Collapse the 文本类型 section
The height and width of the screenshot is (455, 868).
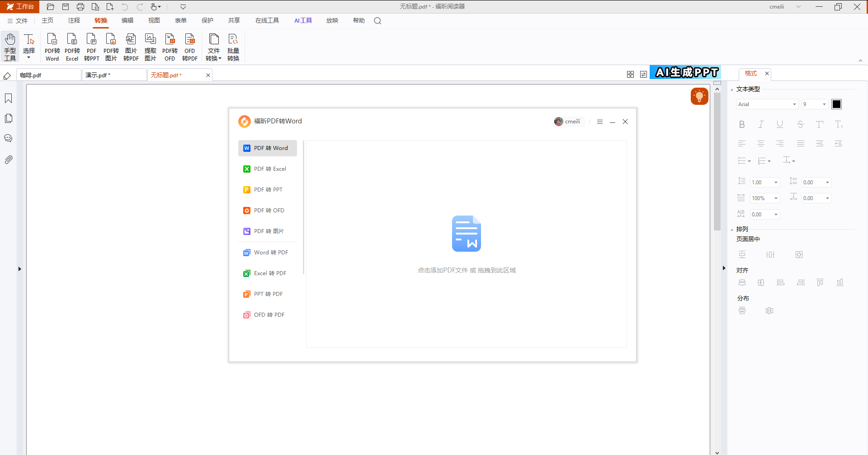click(732, 89)
